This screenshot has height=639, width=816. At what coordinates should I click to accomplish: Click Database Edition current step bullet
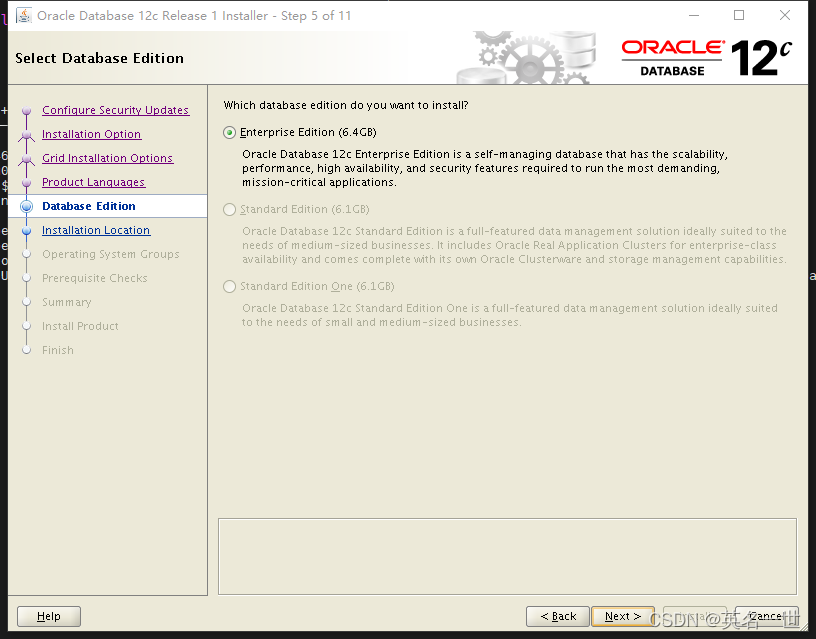click(x=27, y=207)
